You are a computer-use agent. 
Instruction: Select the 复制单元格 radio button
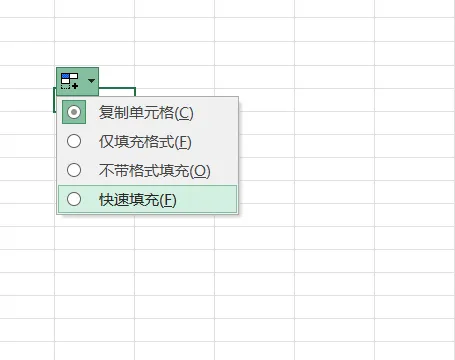74,112
